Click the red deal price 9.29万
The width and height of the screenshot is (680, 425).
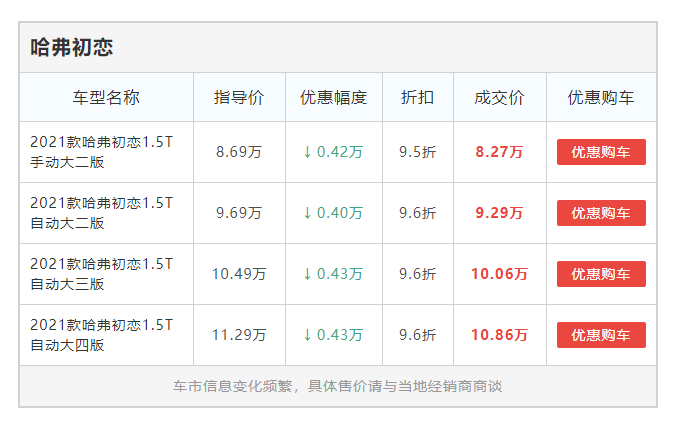tap(500, 213)
